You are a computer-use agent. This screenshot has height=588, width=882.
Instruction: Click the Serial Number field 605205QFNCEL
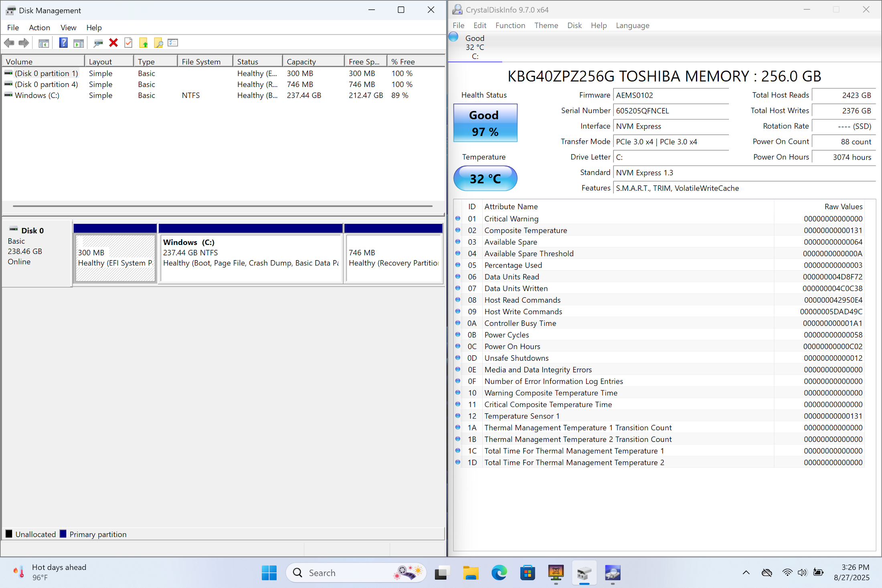coord(671,111)
